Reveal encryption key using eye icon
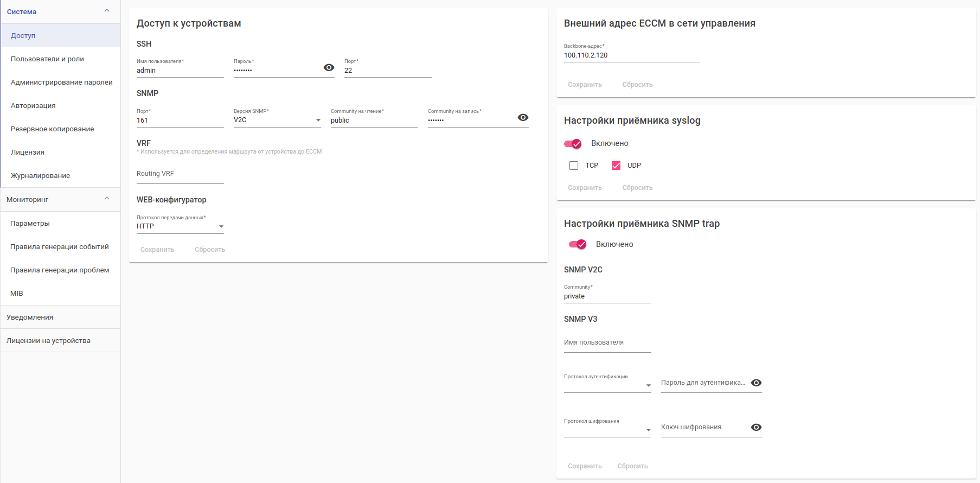 (756, 428)
